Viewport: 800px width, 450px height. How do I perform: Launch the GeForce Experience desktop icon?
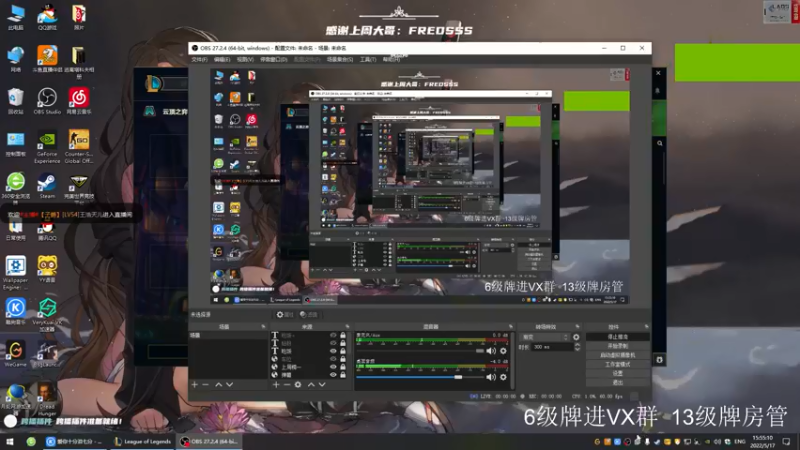[47, 146]
